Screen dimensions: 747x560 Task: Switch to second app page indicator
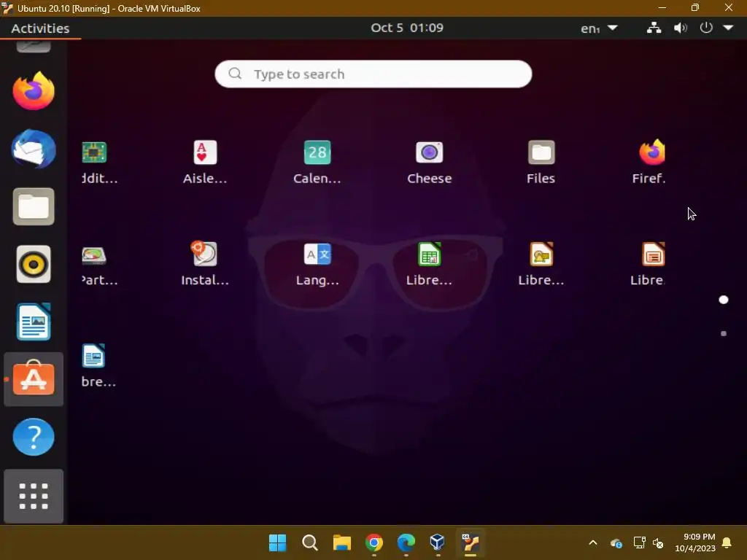pos(723,333)
